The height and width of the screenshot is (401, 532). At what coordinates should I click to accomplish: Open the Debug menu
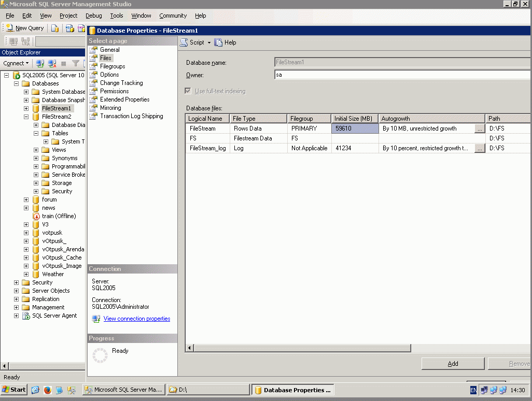[94, 16]
